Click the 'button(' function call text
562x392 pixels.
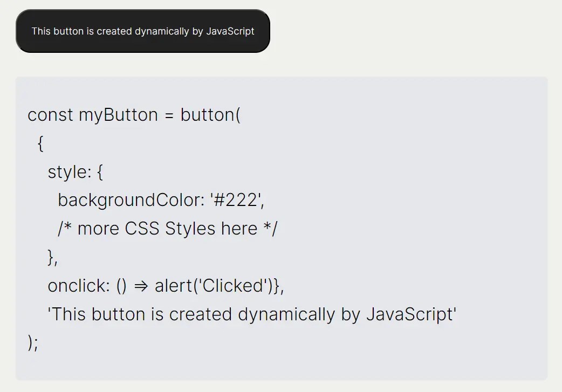tap(210, 115)
